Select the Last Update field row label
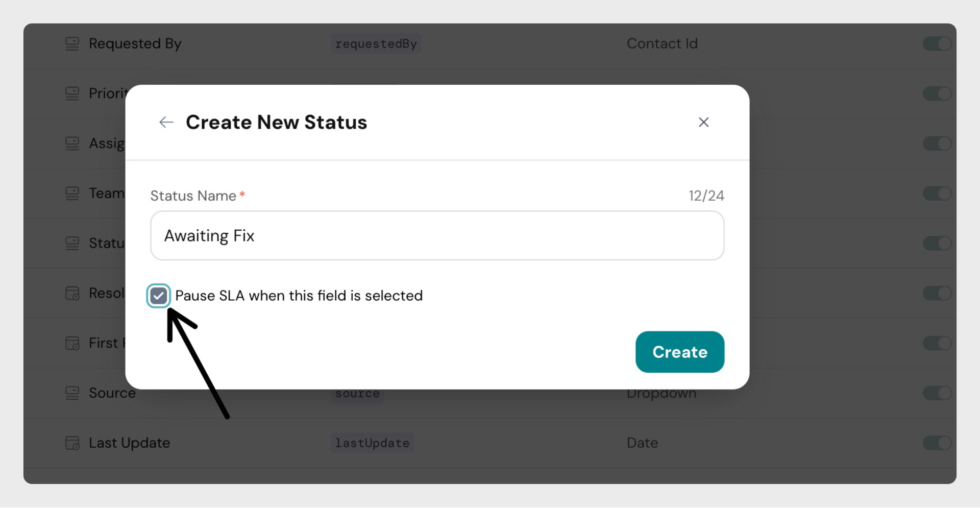980x508 pixels. click(129, 443)
